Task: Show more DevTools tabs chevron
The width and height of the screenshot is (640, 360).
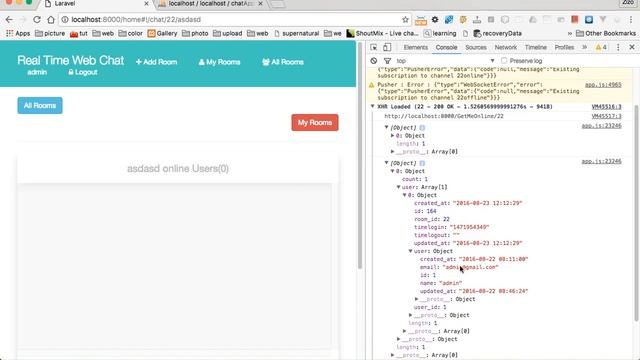Action: coord(584,47)
